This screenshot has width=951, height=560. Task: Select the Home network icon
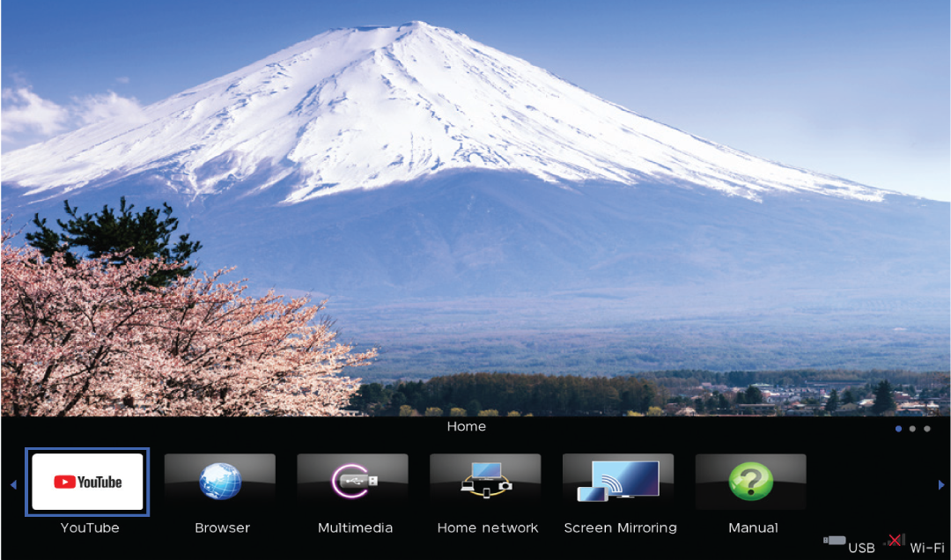[x=486, y=482]
